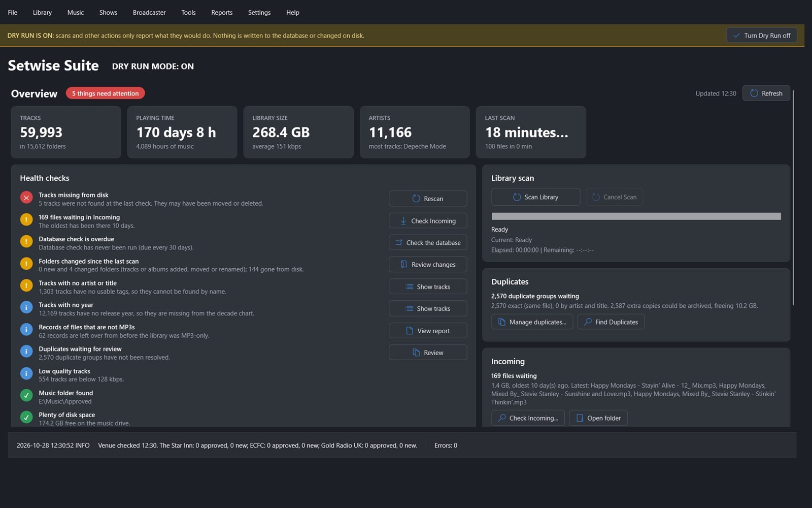
Task: Click the info icon for Tracks with no year
Action: (26, 307)
